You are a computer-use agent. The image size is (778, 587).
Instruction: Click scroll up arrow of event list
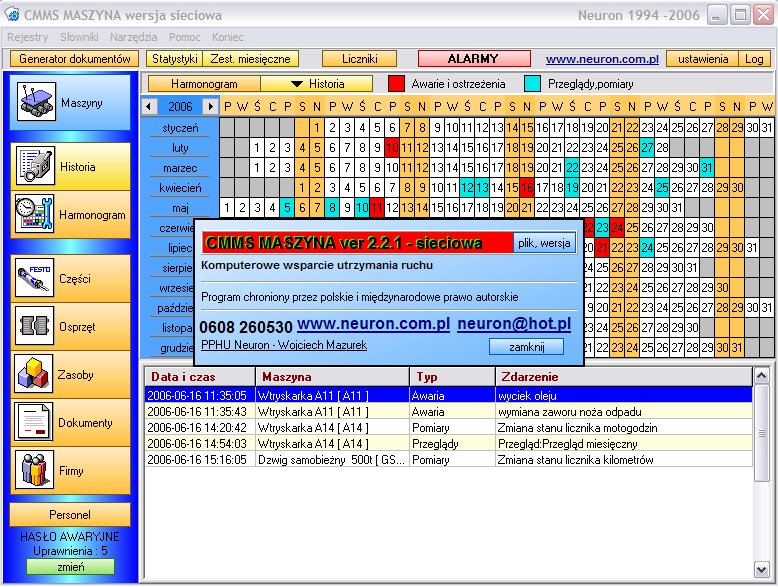pos(762,376)
